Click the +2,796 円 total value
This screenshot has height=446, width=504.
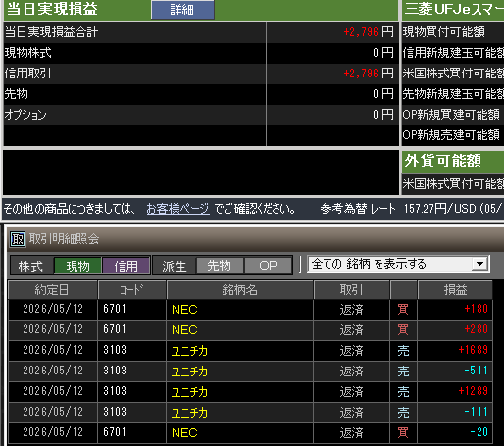(369, 32)
